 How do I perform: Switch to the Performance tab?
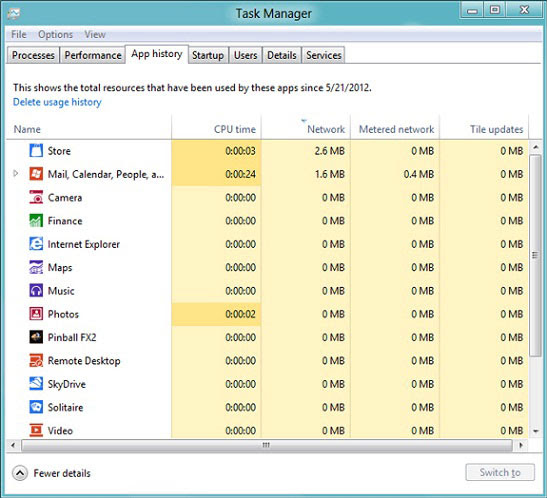[93, 55]
